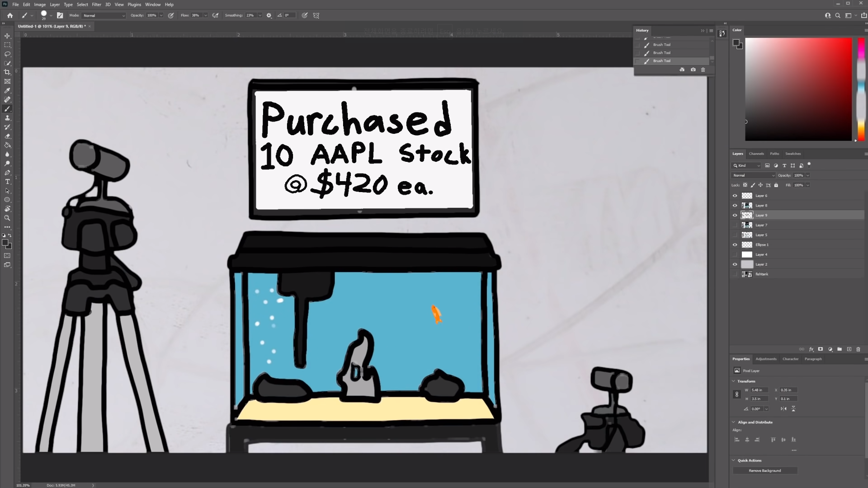868x488 pixels.
Task: Switch to the Paths tab
Action: (x=774, y=154)
